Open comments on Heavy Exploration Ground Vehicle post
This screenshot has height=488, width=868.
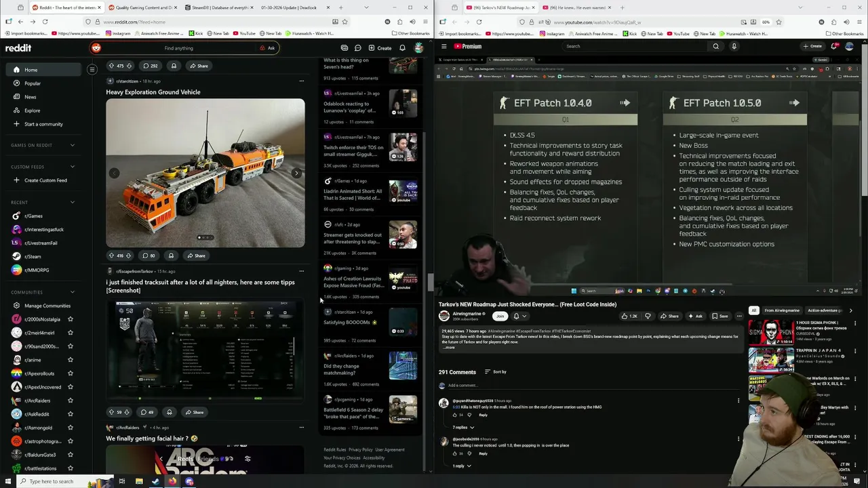pyautogui.click(x=149, y=256)
